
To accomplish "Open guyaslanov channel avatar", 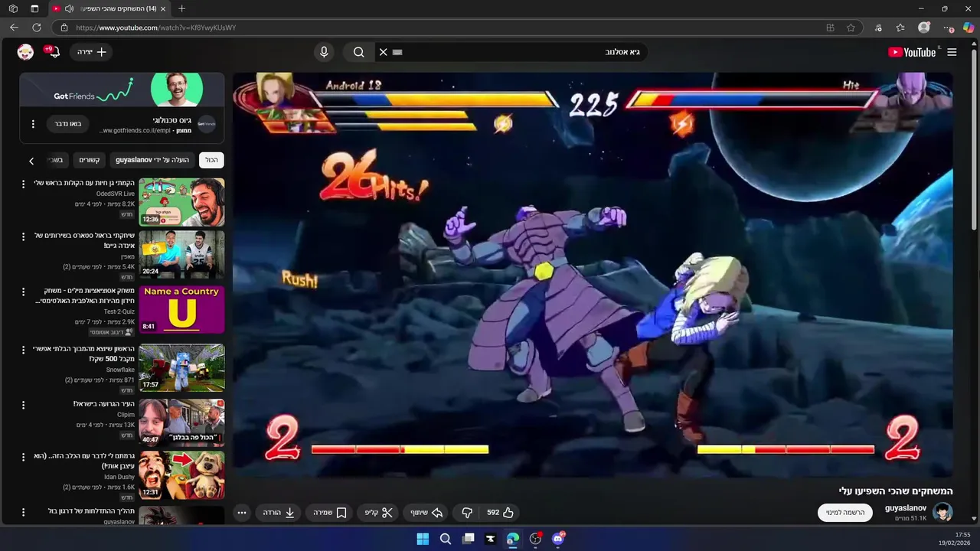I will [x=943, y=513].
